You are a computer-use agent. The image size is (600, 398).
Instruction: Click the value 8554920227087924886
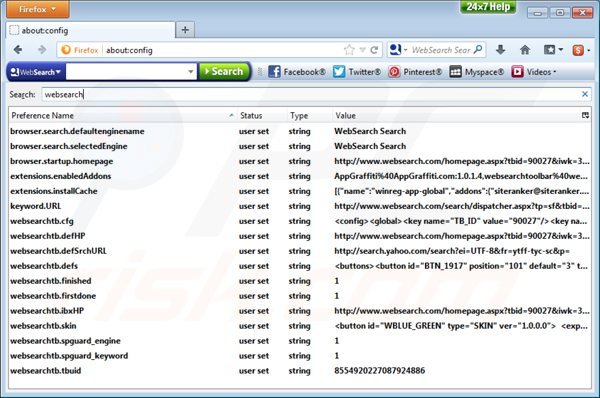click(x=380, y=370)
